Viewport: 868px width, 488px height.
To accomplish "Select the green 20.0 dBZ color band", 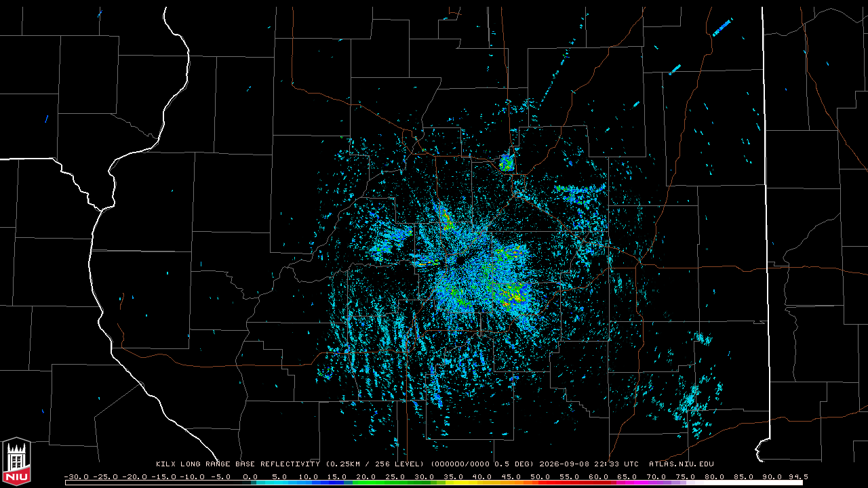I will pos(367,483).
